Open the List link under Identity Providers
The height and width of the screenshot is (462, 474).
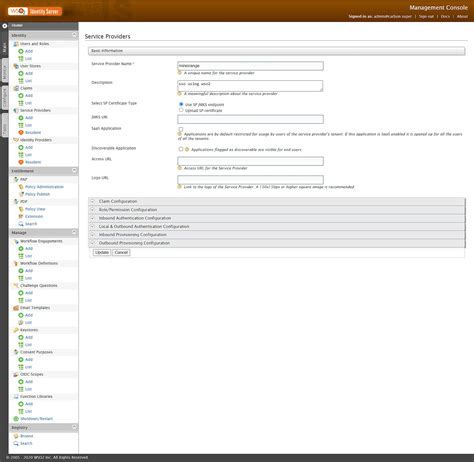pyautogui.click(x=28, y=155)
